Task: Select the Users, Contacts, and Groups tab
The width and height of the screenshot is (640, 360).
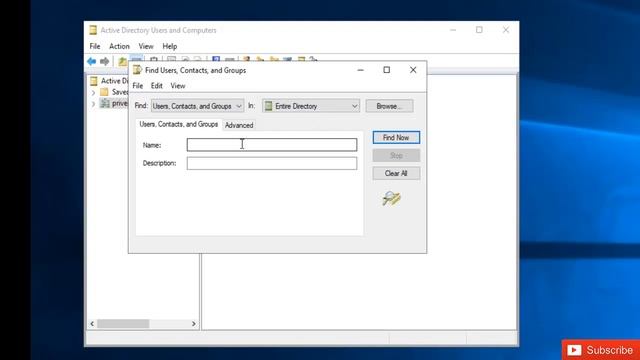Action: pos(179,124)
